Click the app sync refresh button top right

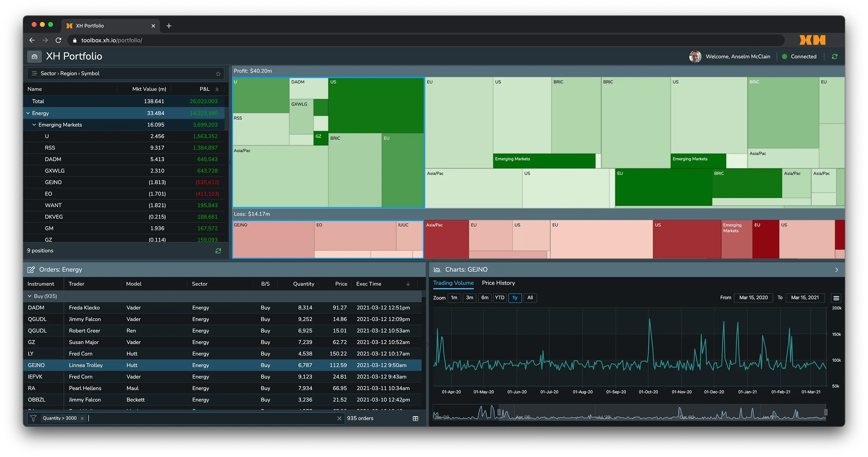(835, 56)
